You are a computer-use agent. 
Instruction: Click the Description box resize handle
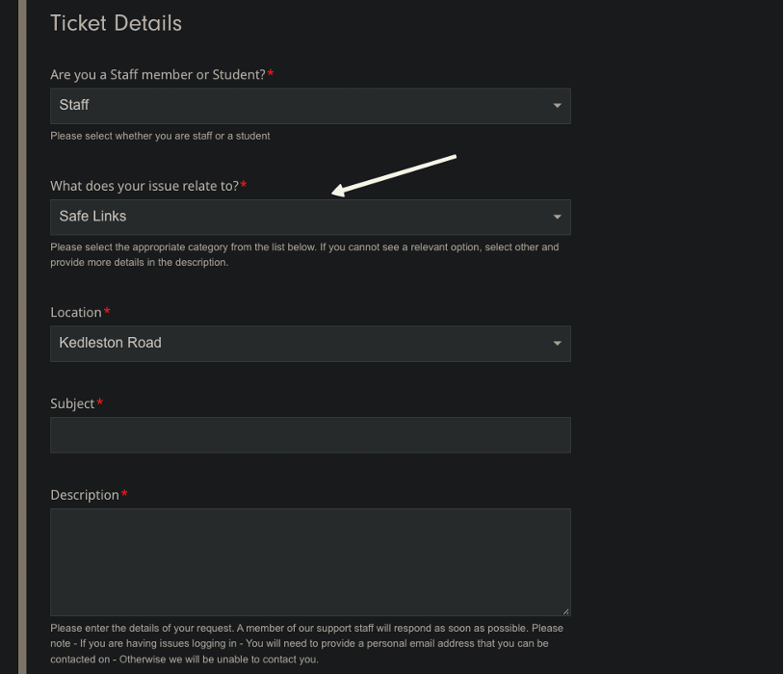(565, 611)
